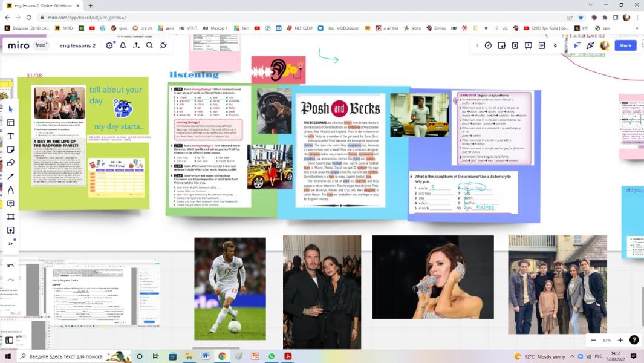Open the Miro home logo
644x363 pixels.
[x=19, y=45]
